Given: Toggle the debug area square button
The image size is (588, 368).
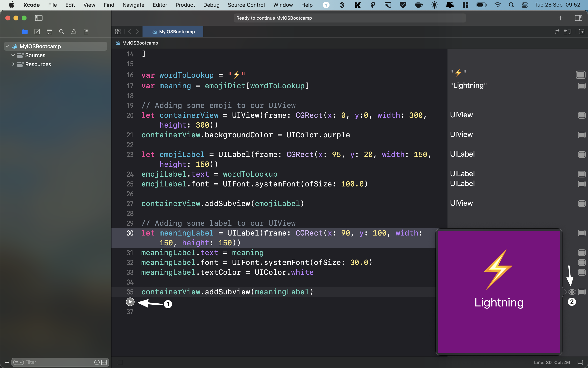Looking at the screenshot, I should pos(120,362).
